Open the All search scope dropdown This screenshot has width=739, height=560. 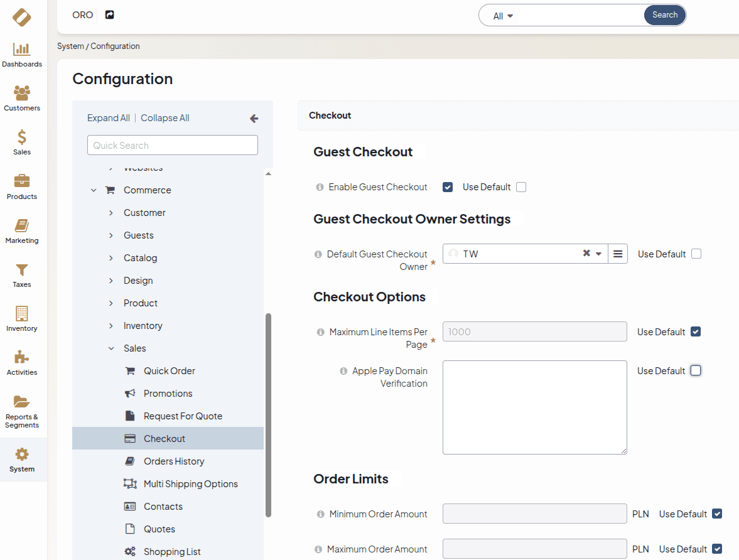(504, 16)
